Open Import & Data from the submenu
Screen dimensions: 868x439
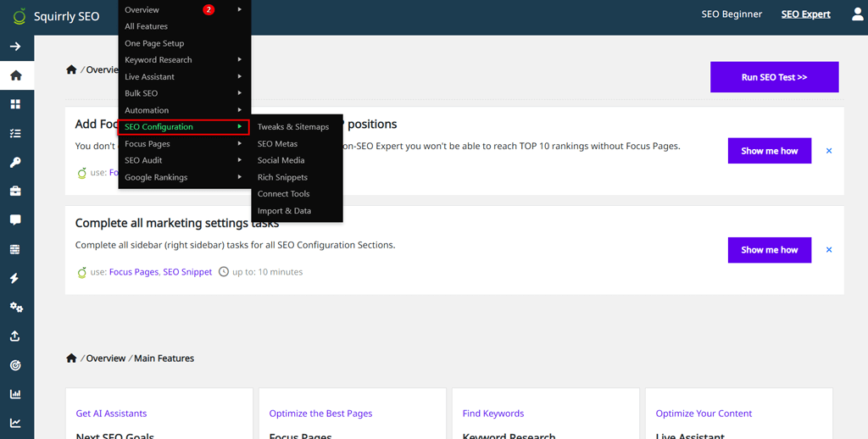284,211
